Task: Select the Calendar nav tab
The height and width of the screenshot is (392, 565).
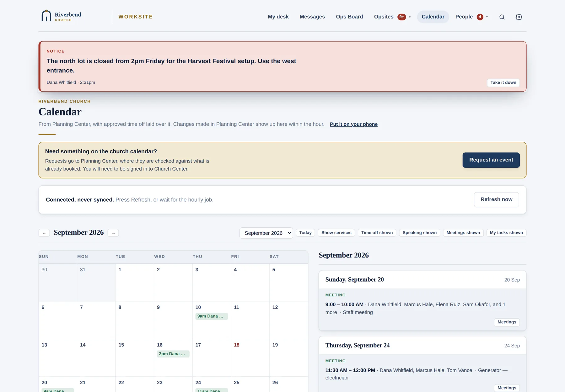Action: 433,17
